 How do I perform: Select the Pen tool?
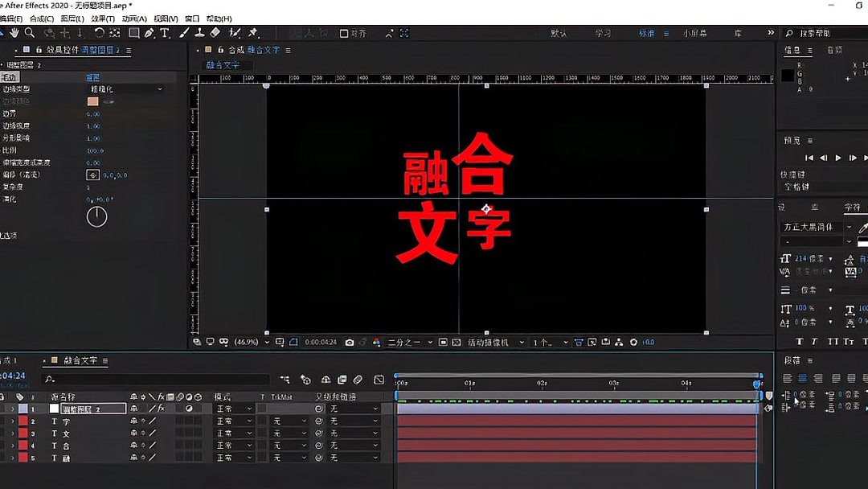pyautogui.click(x=149, y=33)
